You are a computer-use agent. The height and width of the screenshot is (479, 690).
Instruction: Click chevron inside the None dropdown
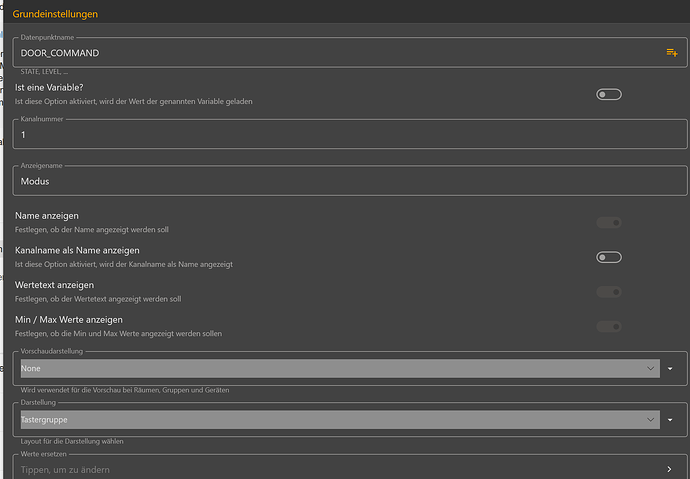651,368
